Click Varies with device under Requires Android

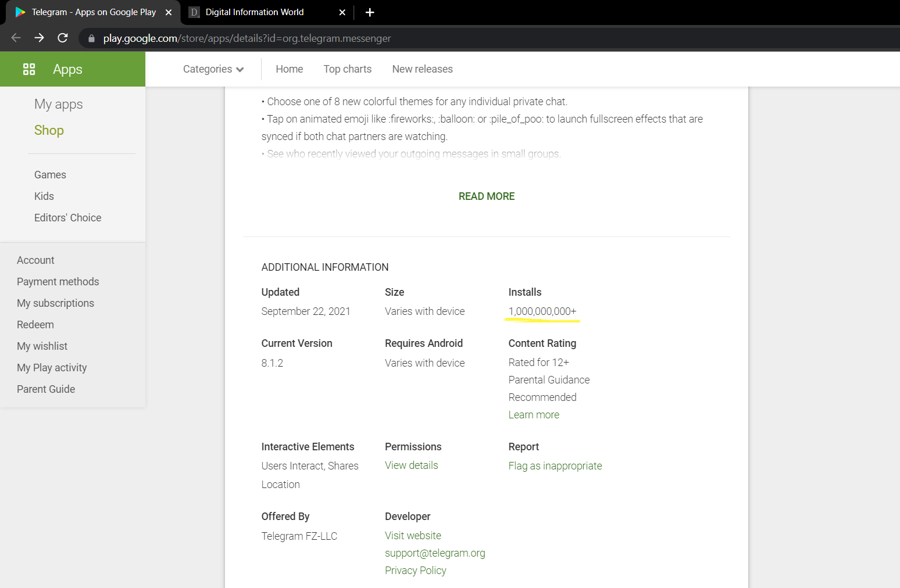click(x=425, y=363)
